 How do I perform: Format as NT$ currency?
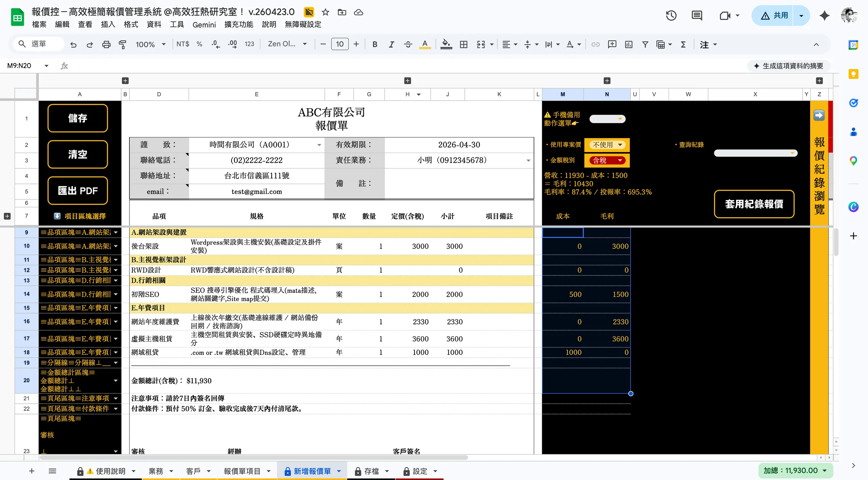pyautogui.click(x=183, y=44)
